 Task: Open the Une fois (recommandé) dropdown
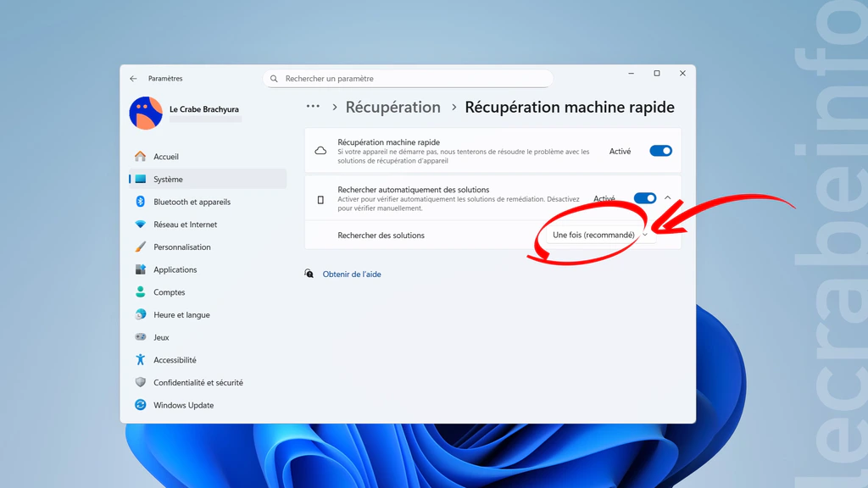point(599,235)
